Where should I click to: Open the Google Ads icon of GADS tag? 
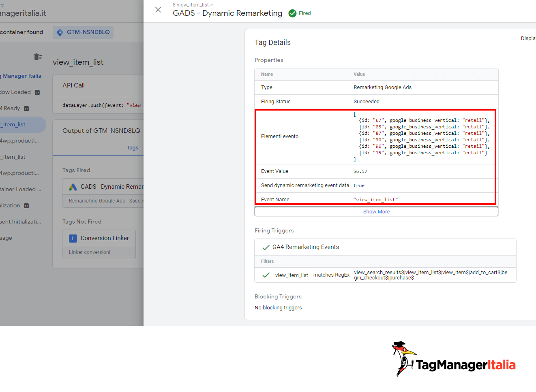[x=73, y=187]
